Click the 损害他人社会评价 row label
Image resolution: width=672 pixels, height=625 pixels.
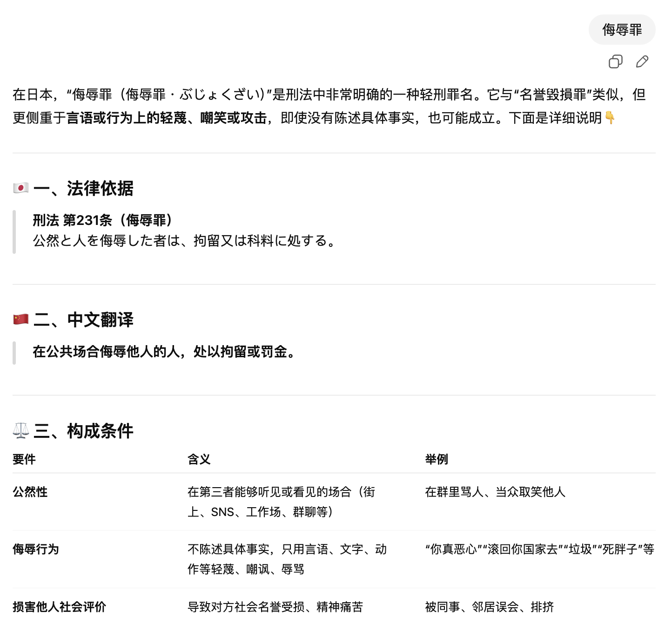[60, 607]
